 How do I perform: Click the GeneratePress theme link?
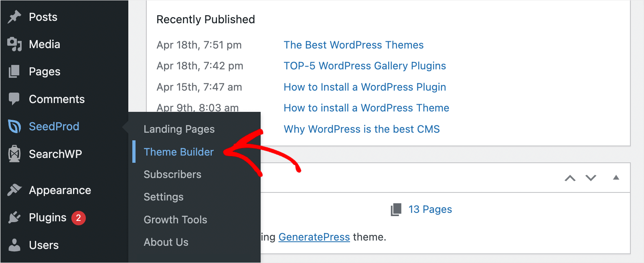[x=314, y=237]
